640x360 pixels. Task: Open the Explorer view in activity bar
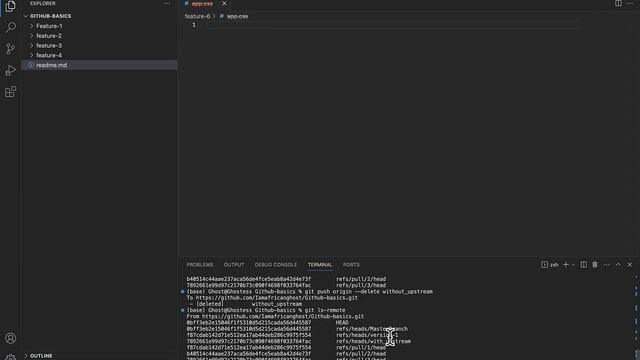click(x=11, y=7)
